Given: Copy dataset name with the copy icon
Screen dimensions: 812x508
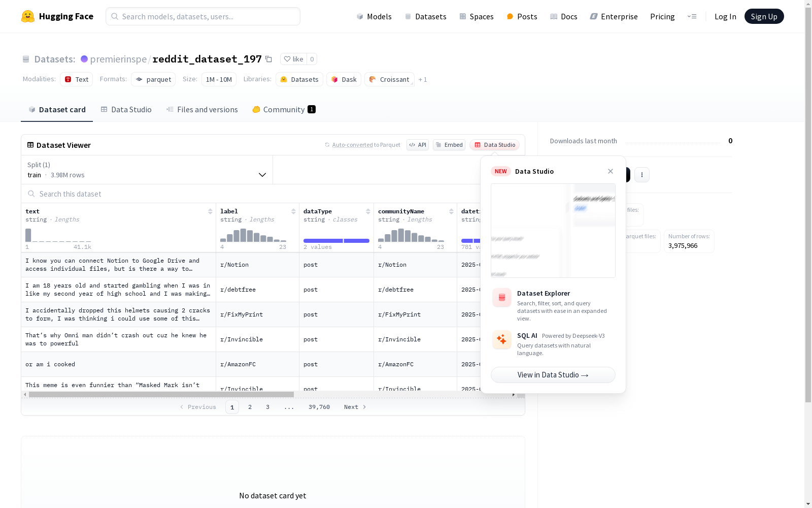Looking at the screenshot, I should 269,59.
